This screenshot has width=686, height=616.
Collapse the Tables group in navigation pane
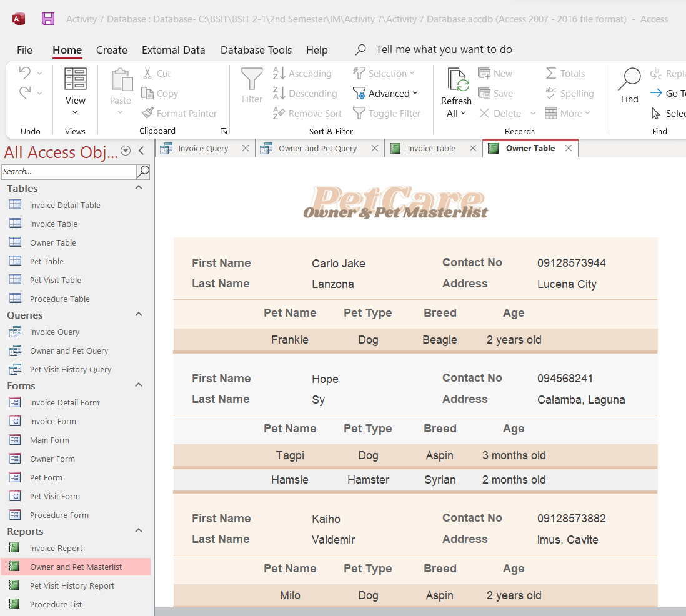pos(139,188)
